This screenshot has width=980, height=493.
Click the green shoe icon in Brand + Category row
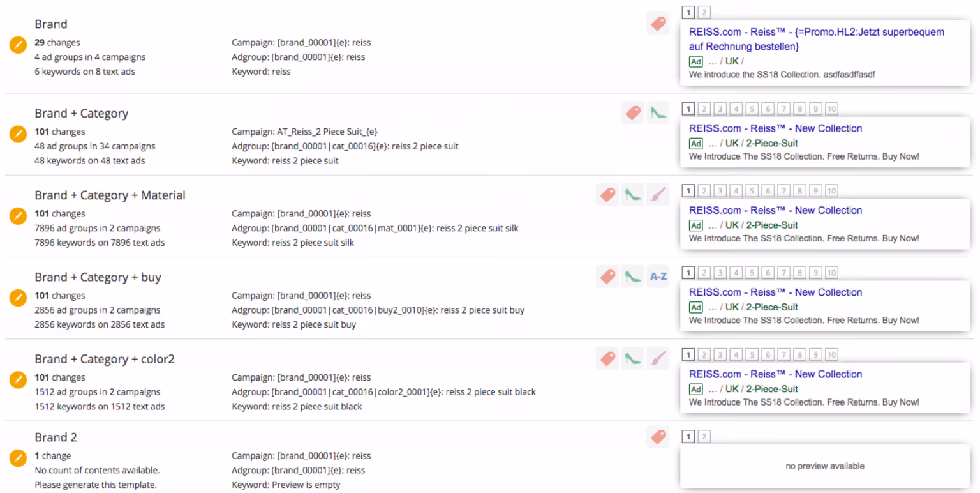pos(658,113)
